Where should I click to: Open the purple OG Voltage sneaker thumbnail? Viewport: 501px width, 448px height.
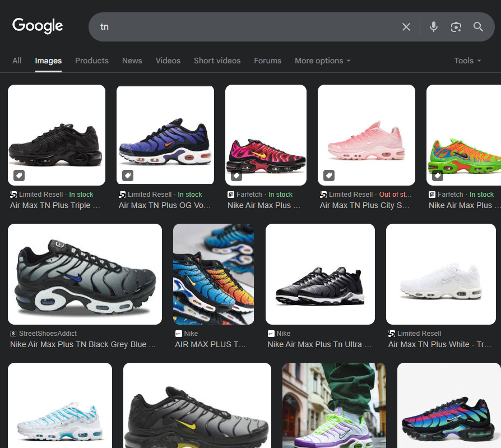click(165, 135)
